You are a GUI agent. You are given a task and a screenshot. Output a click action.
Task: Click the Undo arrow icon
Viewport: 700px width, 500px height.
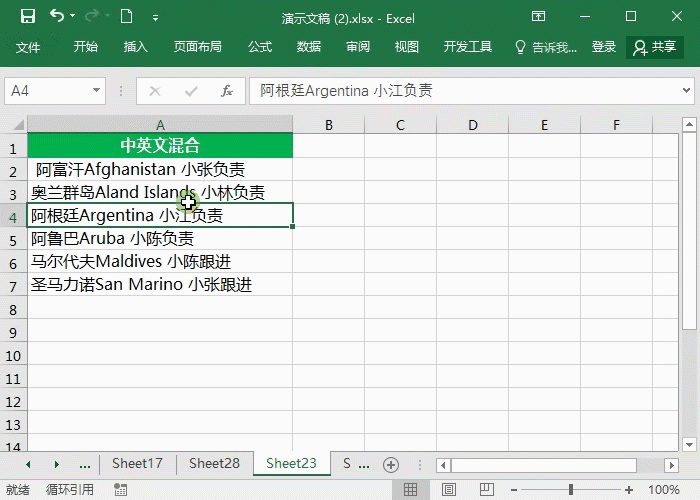click(x=57, y=17)
